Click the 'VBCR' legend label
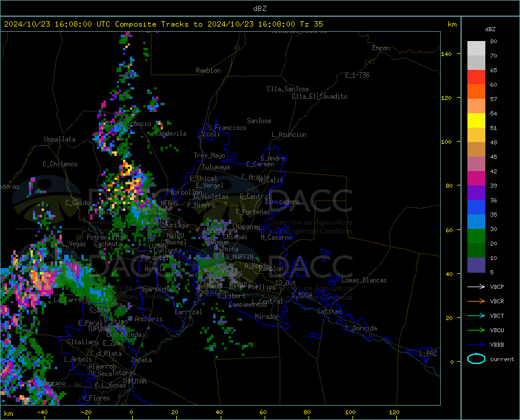The width and height of the screenshot is (520, 420). pos(497,302)
